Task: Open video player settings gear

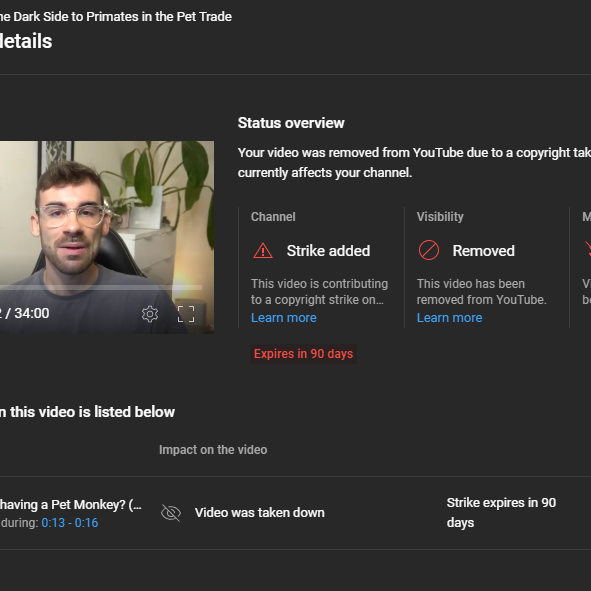Action: pyautogui.click(x=150, y=314)
